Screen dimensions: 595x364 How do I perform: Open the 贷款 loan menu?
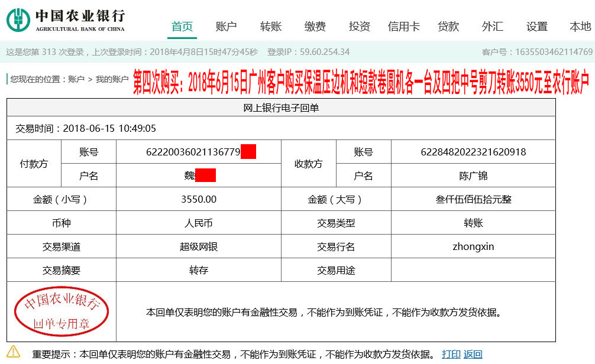pos(448,25)
